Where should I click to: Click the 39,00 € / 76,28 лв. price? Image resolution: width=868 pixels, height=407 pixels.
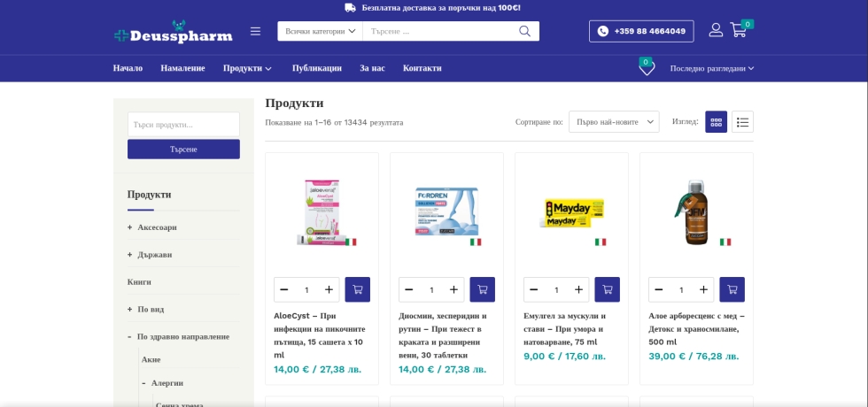[x=694, y=356]
